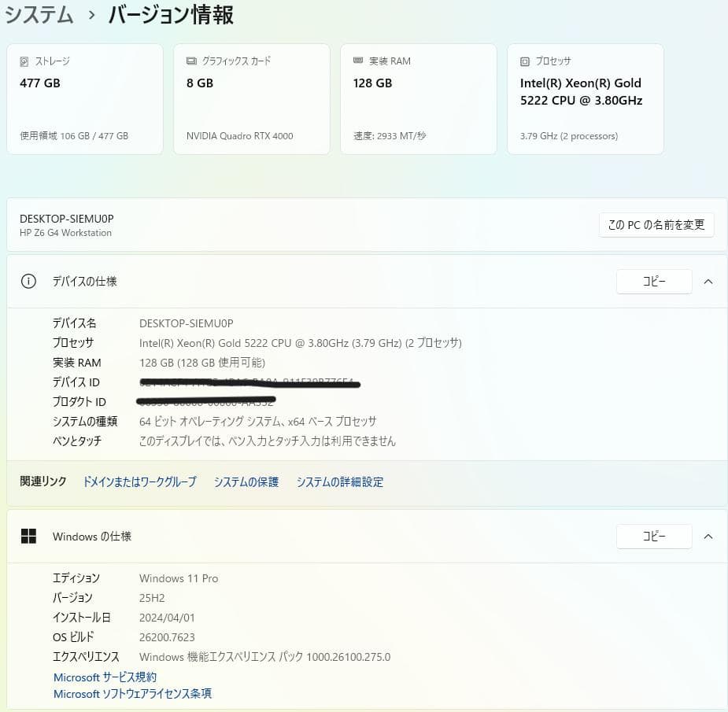728x712 pixels.
Task: Click the Windows logo beside Windows の仕様
Action: point(29,536)
